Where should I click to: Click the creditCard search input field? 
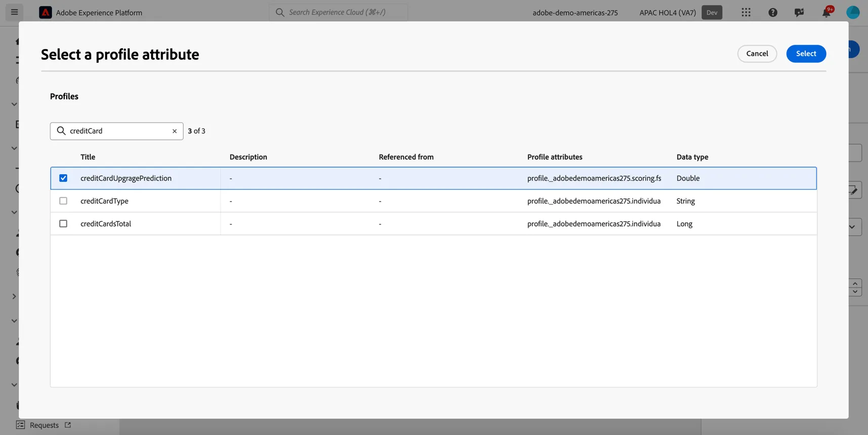click(117, 131)
